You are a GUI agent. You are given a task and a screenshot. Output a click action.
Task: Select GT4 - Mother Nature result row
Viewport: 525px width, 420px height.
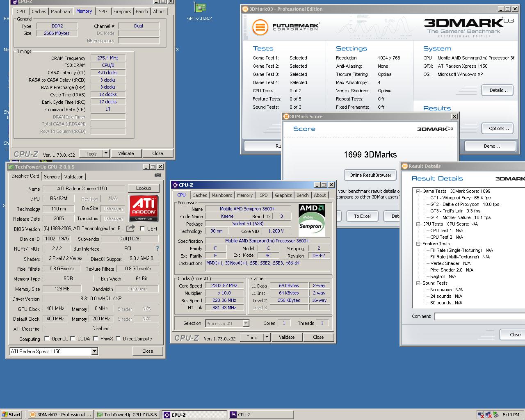[x=460, y=217]
